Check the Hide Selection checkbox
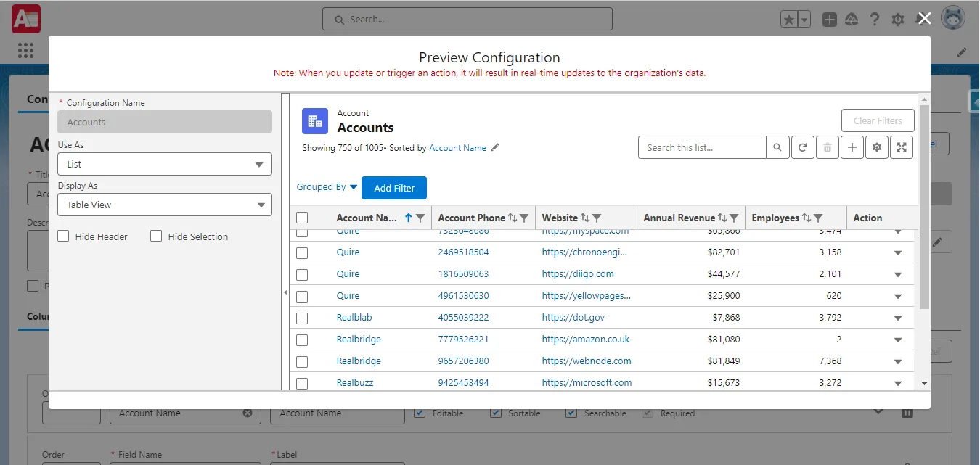This screenshot has width=980, height=465. pos(156,236)
